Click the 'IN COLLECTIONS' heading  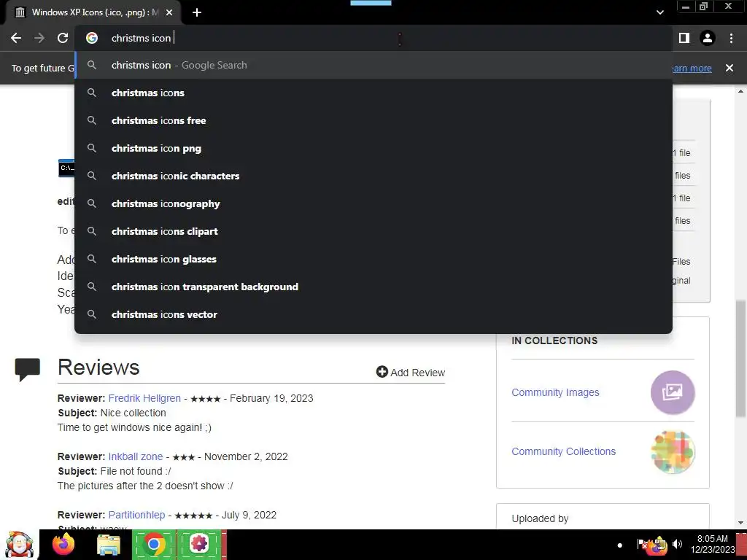pyautogui.click(x=554, y=341)
